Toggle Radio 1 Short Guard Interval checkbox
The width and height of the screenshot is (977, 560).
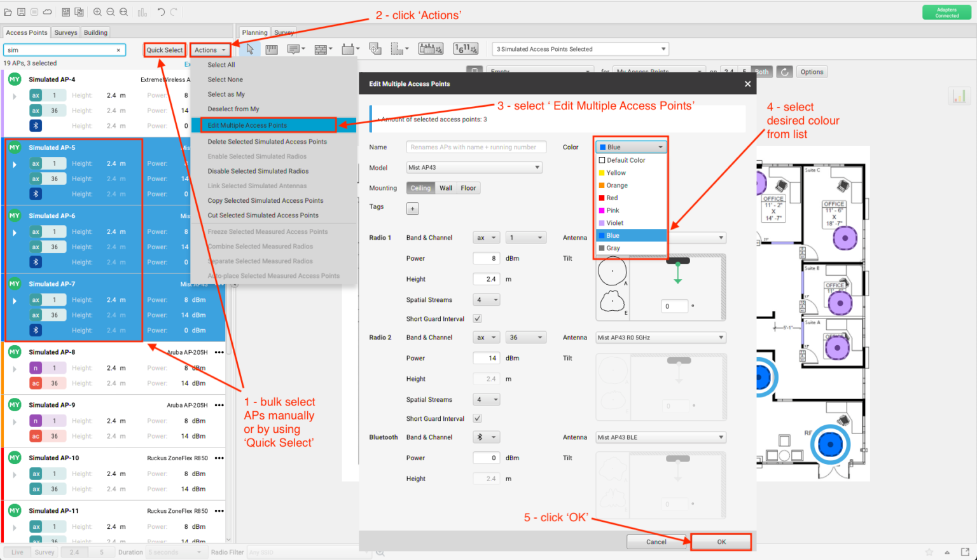tap(477, 318)
